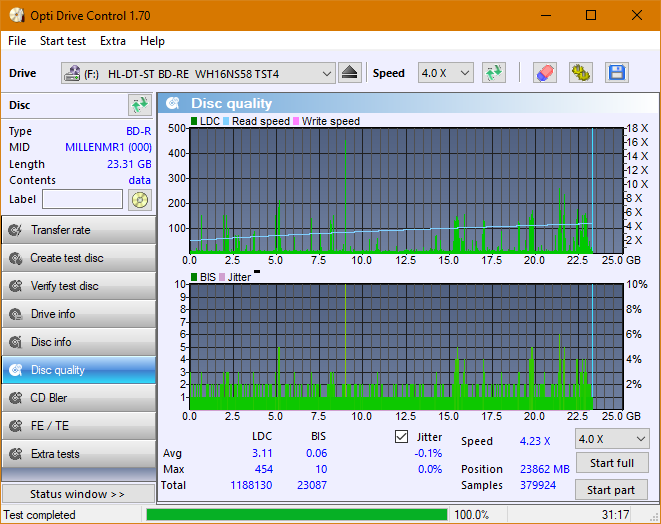The image size is (661, 524).
Task: Click the Status window button
Action: 78,494
